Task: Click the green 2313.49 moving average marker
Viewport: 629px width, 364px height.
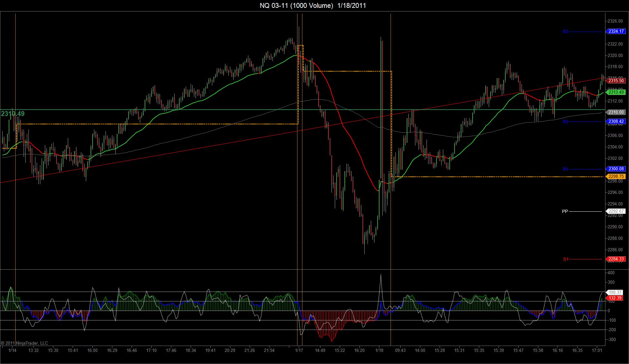Action: tap(616, 92)
